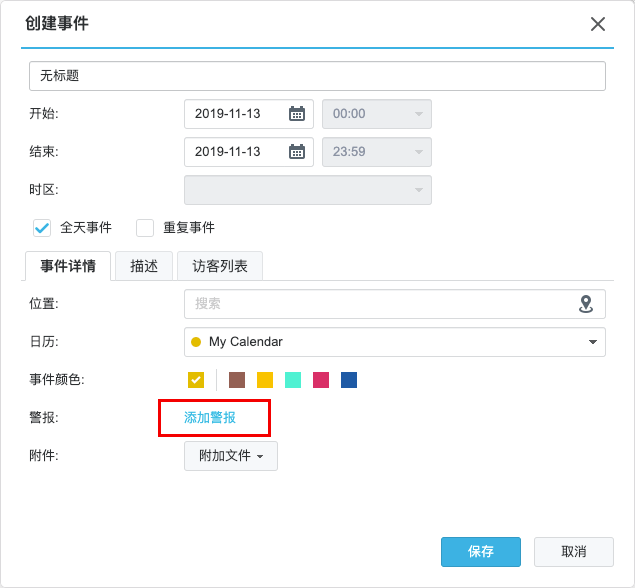Choose the turquoise event color swatch

coord(293,380)
